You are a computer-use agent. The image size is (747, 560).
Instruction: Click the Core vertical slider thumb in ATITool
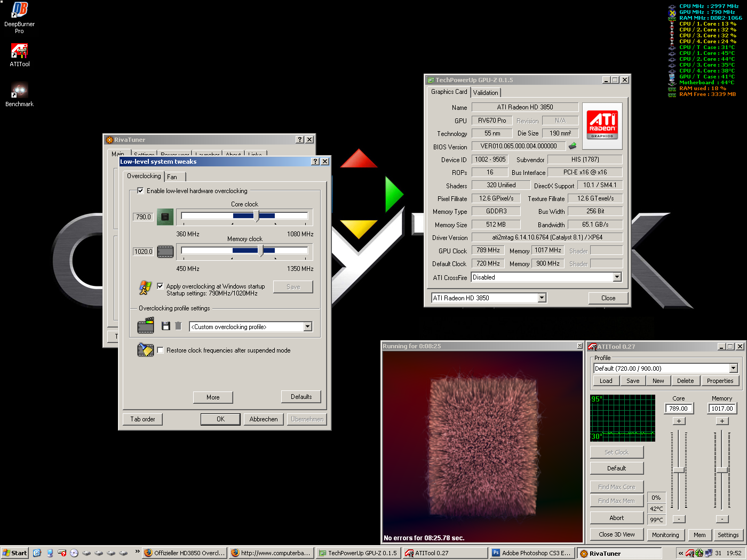point(679,470)
